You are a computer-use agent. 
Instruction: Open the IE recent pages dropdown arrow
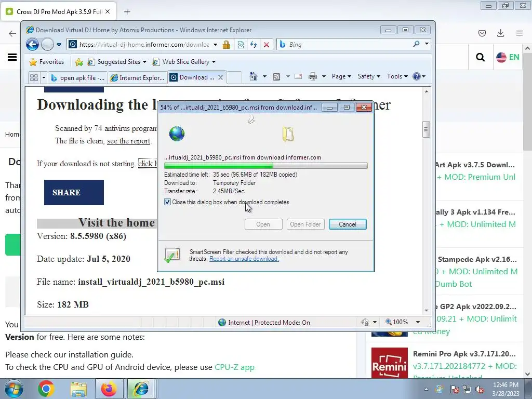tap(59, 45)
